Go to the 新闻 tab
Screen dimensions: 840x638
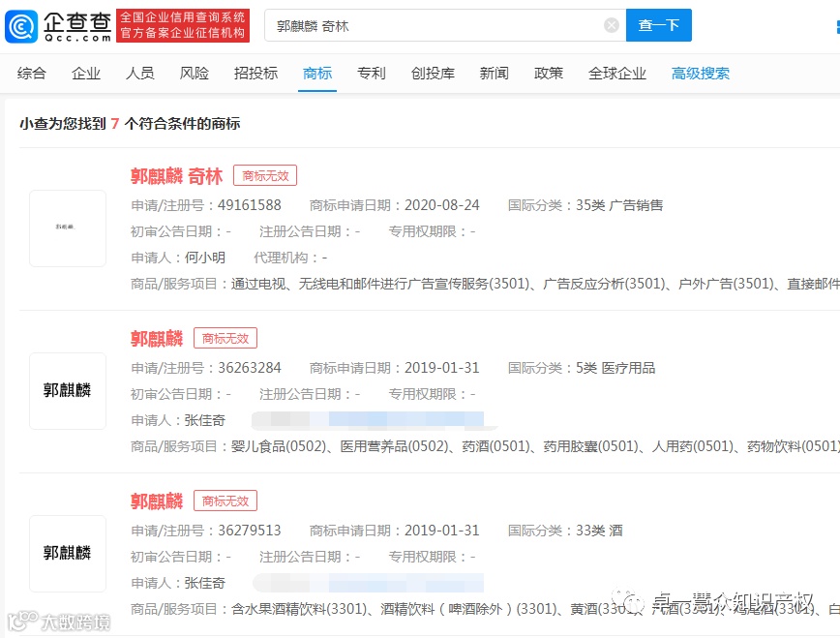click(494, 73)
